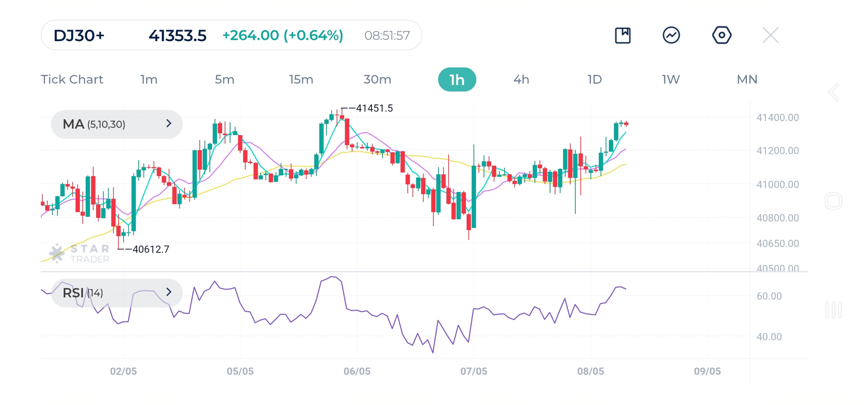The height and width of the screenshot is (405, 868).
Task: Select the 15m timeframe
Action: tap(301, 79)
